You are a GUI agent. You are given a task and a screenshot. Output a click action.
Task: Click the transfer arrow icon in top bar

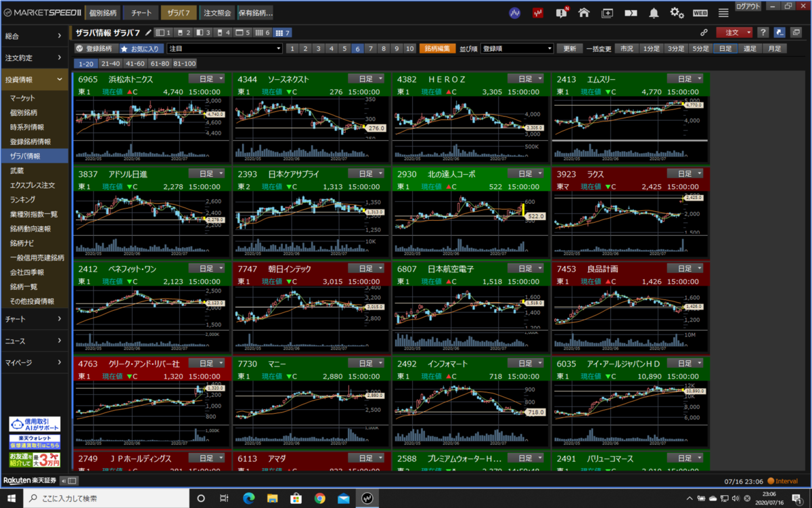630,12
